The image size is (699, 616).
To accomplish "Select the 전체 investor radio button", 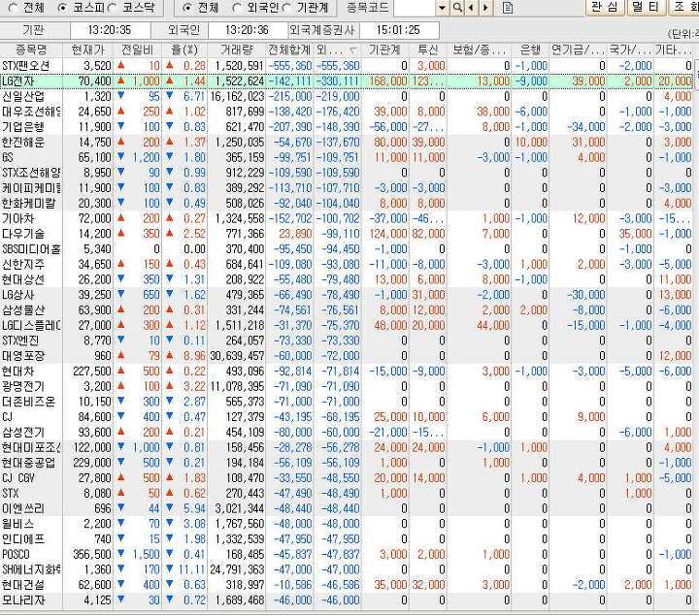I will [187, 8].
